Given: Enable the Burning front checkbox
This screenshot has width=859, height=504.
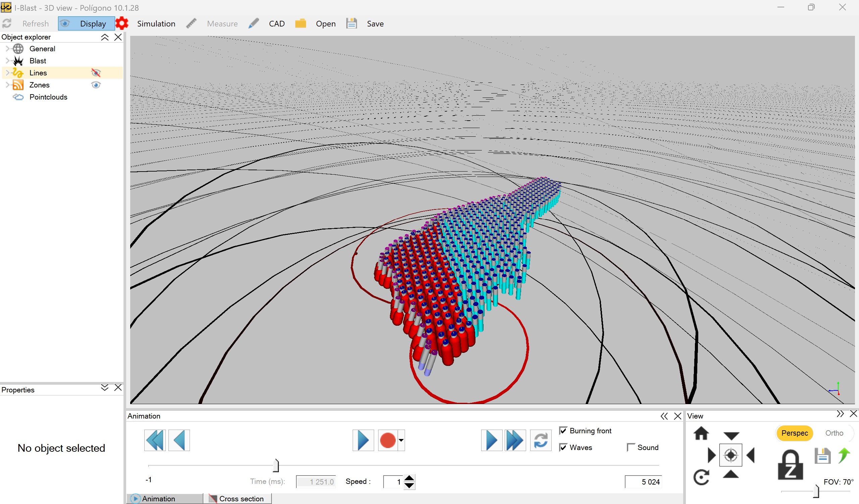Looking at the screenshot, I should tap(563, 430).
